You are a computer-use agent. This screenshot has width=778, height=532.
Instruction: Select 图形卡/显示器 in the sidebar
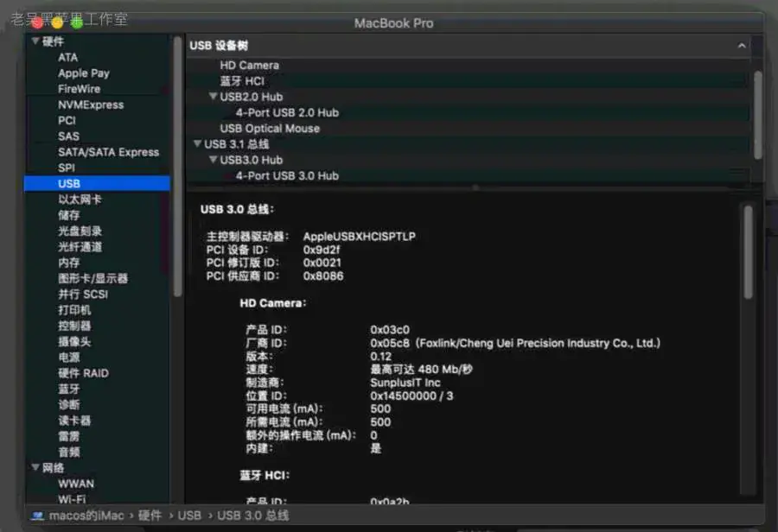click(92, 279)
